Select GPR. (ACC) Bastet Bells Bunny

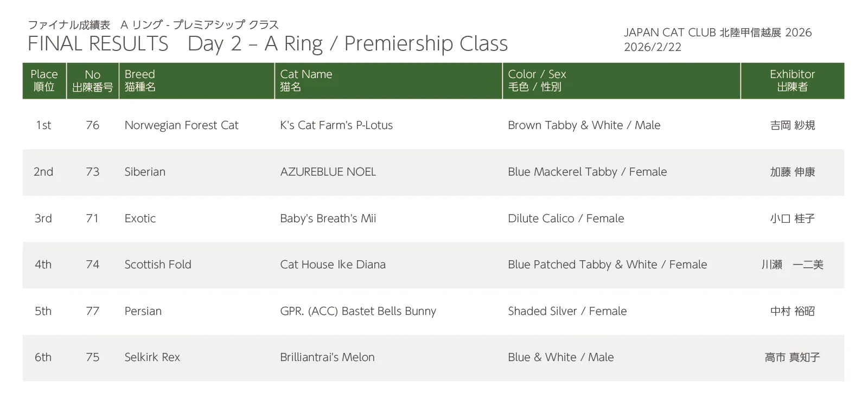[x=358, y=311]
